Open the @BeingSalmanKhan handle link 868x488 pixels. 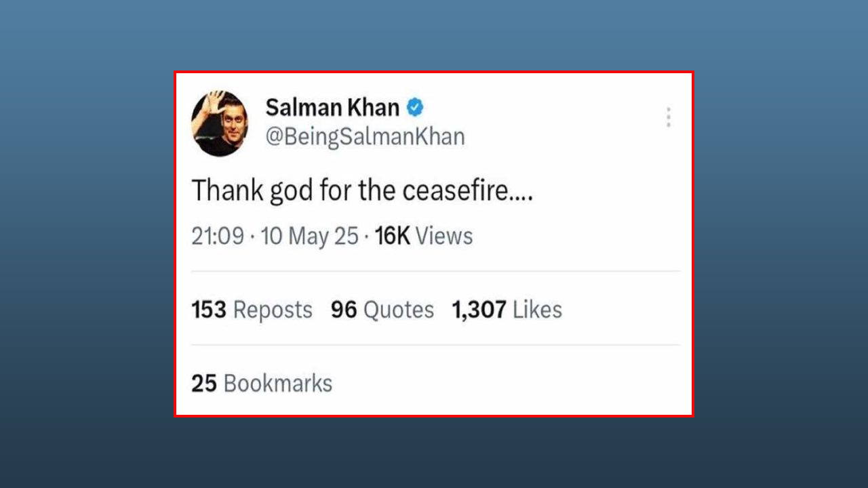[x=365, y=137]
